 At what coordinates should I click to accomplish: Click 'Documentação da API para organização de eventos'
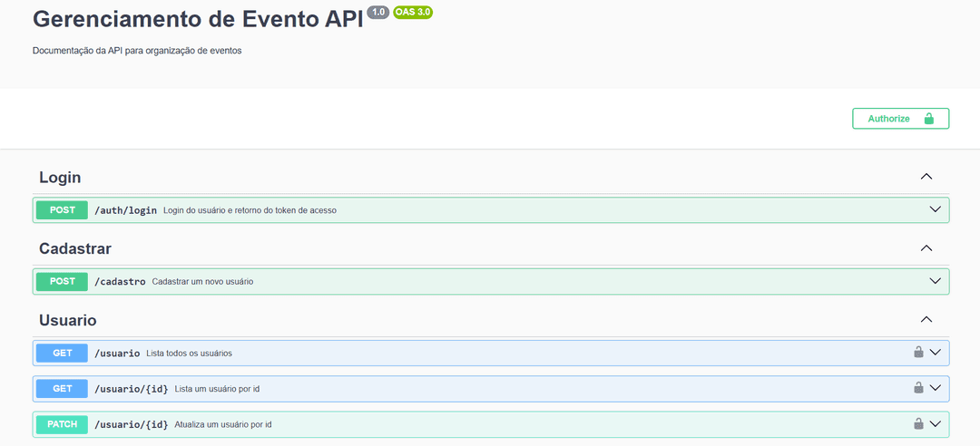click(x=137, y=52)
